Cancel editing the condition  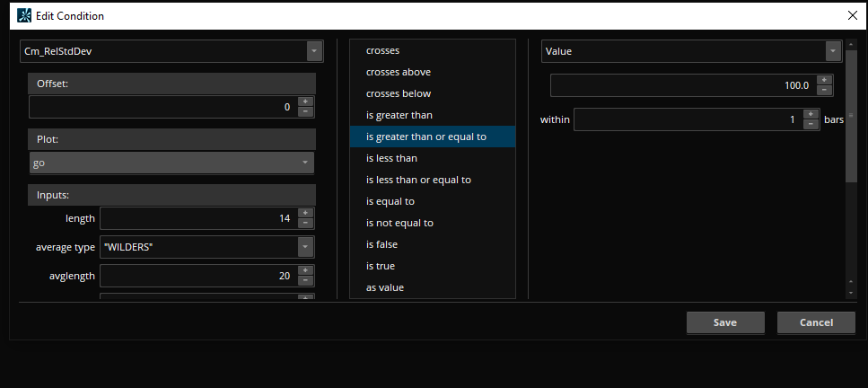(816, 322)
